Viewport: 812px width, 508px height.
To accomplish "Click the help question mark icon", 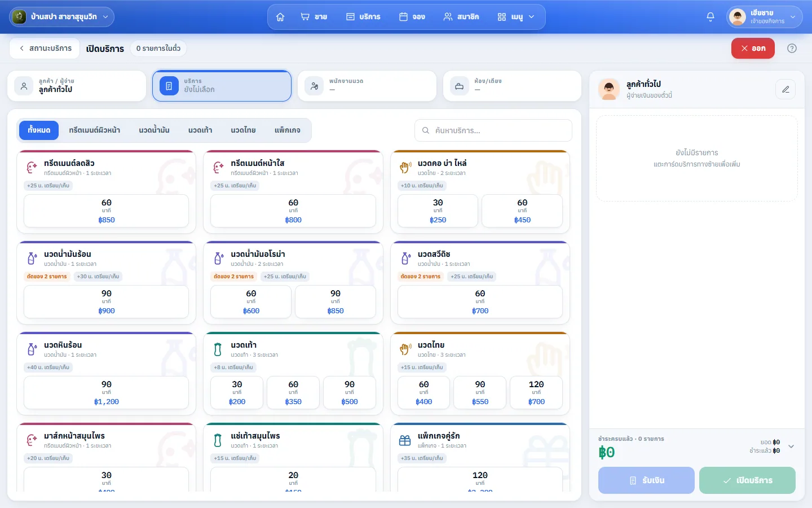I will pos(792,49).
